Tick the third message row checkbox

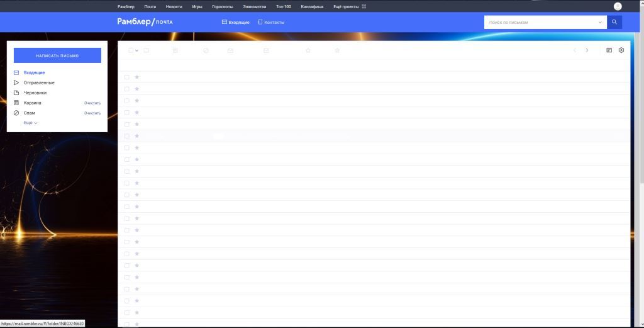(x=127, y=101)
